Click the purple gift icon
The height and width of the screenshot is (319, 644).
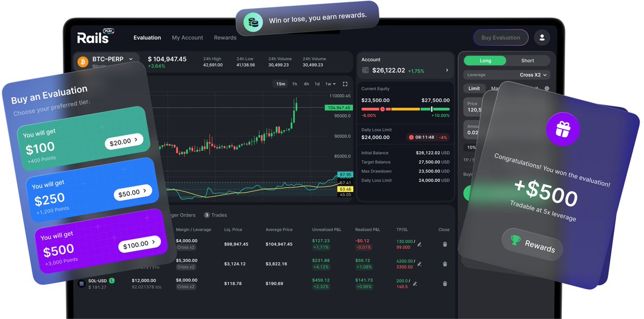pyautogui.click(x=563, y=128)
